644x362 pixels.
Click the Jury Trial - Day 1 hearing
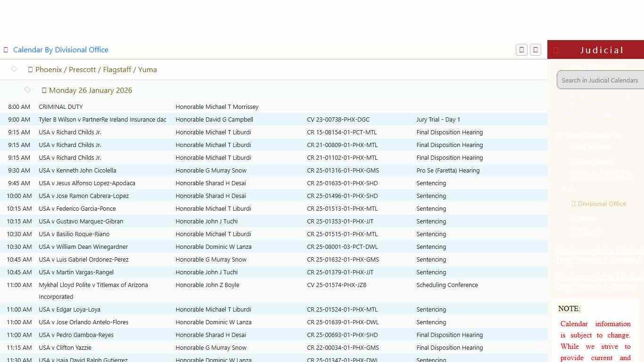438,120
